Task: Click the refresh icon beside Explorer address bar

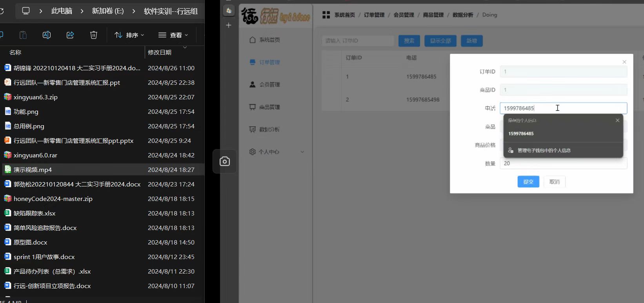Action: pyautogui.click(x=2, y=11)
